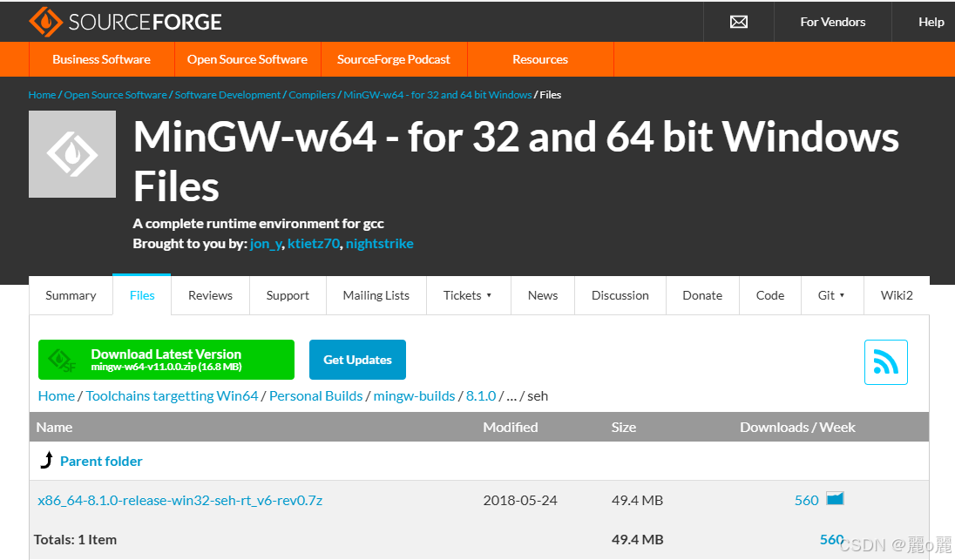The image size is (955, 560).
Task: Click the MinGW-w64 project logo thumbnail
Action: [x=71, y=154]
